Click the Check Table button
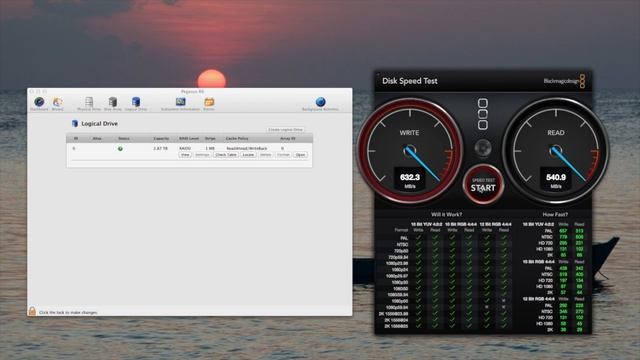 click(x=226, y=155)
